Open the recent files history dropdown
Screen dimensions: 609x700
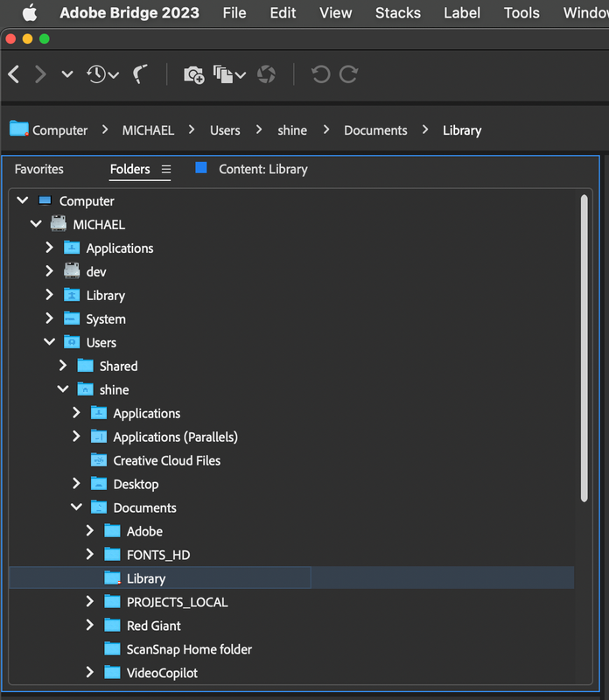pyautogui.click(x=102, y=74)
